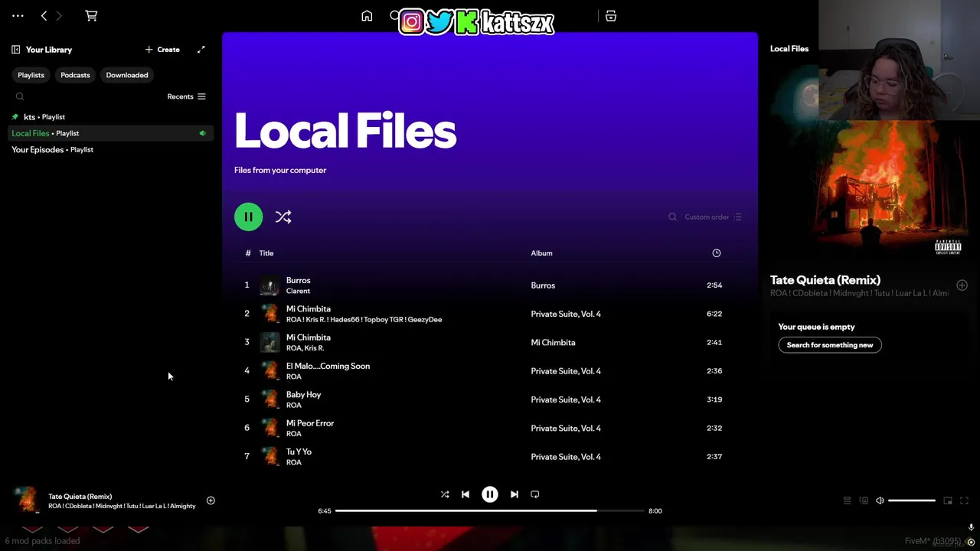
Task: Connect to a device icon
Action: click(864, 500)
